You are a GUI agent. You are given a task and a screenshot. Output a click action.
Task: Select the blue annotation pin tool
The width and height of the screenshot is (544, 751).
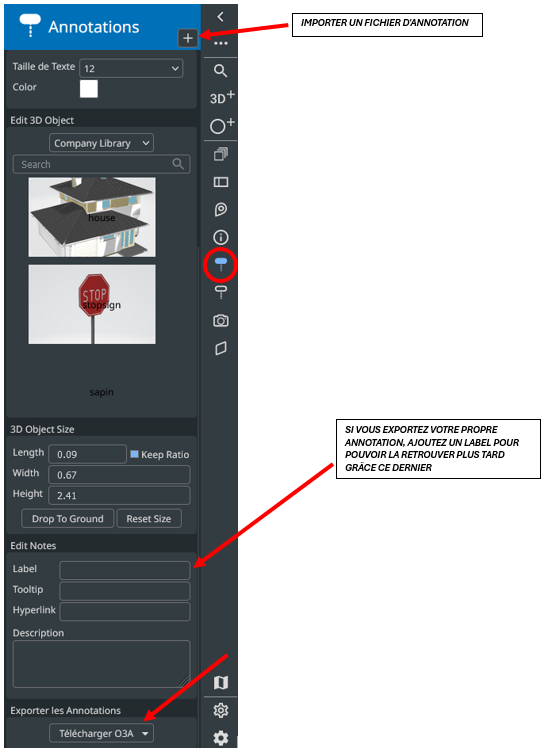click(221, 264)
